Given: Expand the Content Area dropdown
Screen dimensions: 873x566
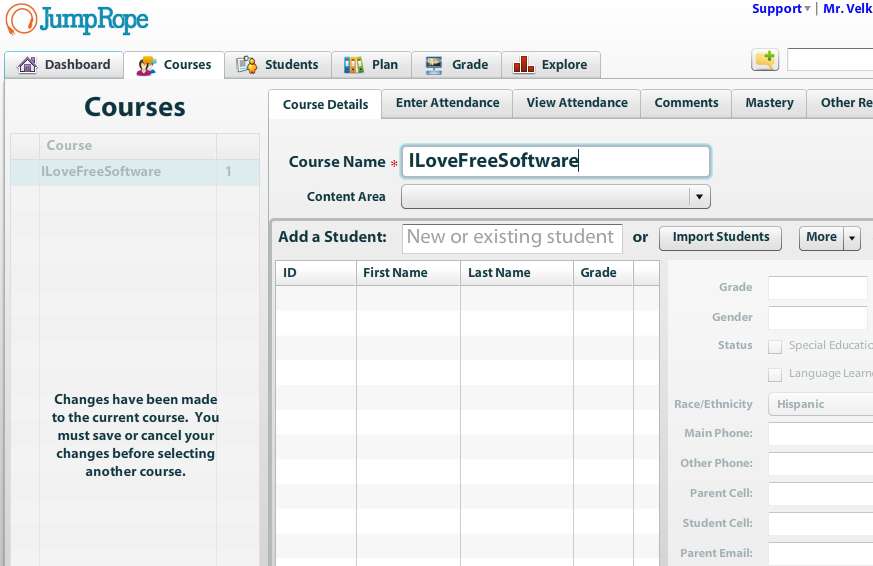Looking at the screenshot, I should coord(700,197).
